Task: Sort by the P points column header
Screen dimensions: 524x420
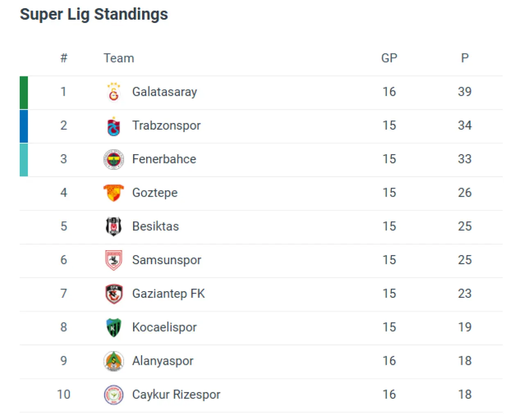Action: coord(465,58)
